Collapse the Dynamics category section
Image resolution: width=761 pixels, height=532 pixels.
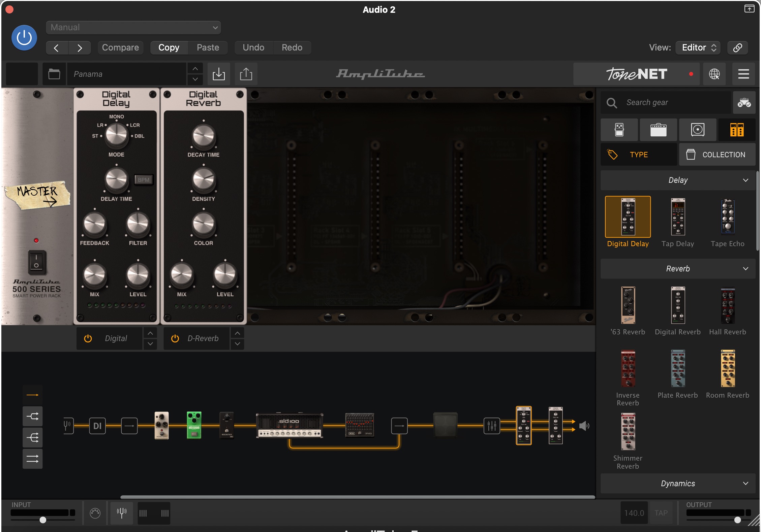click(678, 484)
